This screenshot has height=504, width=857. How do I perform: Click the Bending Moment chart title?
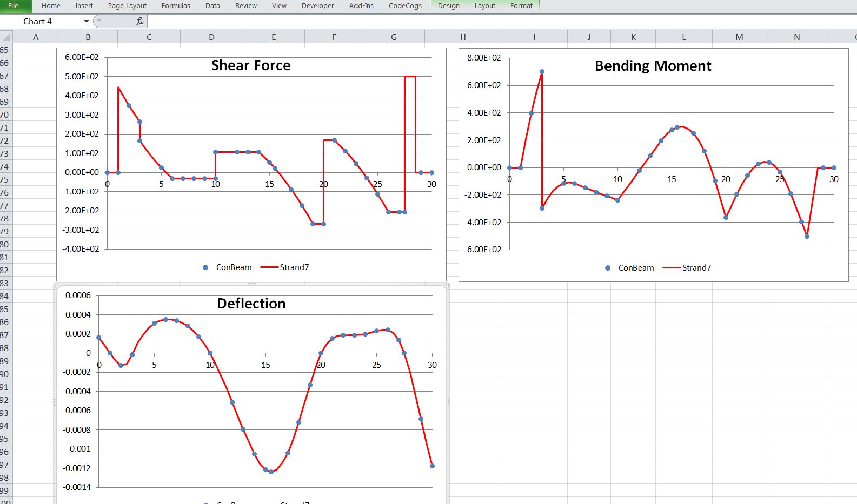(x=653, y=66)
